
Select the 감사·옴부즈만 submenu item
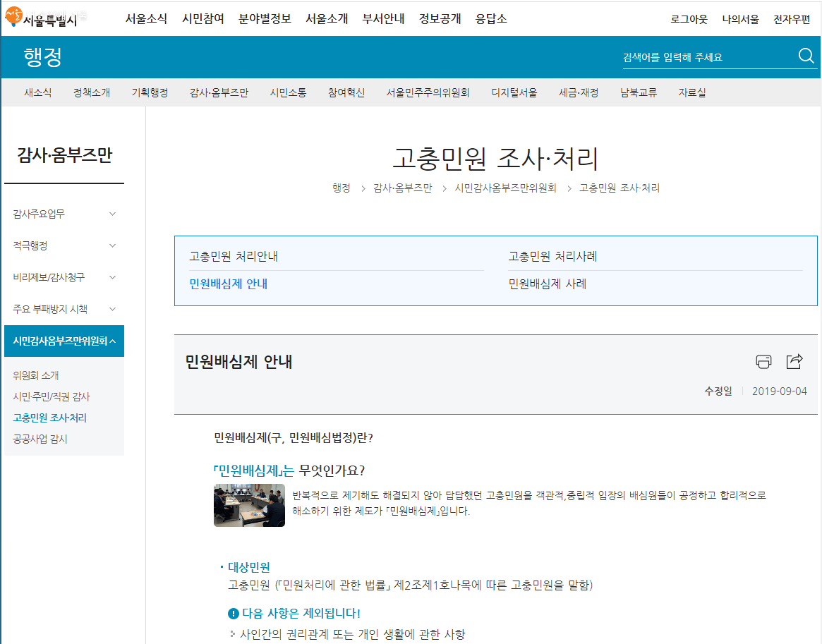(x=219, y=92)
